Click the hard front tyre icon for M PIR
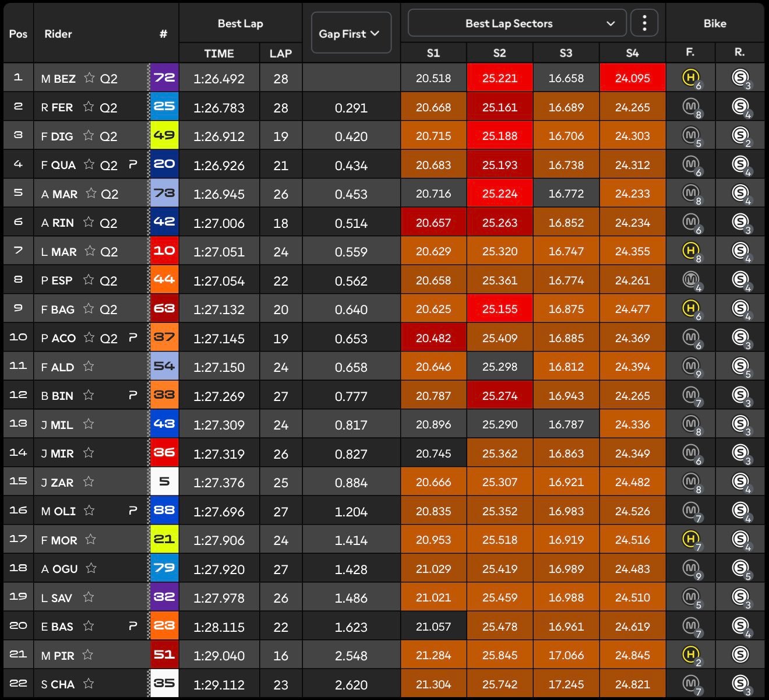The width and height of the screenshot is (769, 700). coord(690,654)
